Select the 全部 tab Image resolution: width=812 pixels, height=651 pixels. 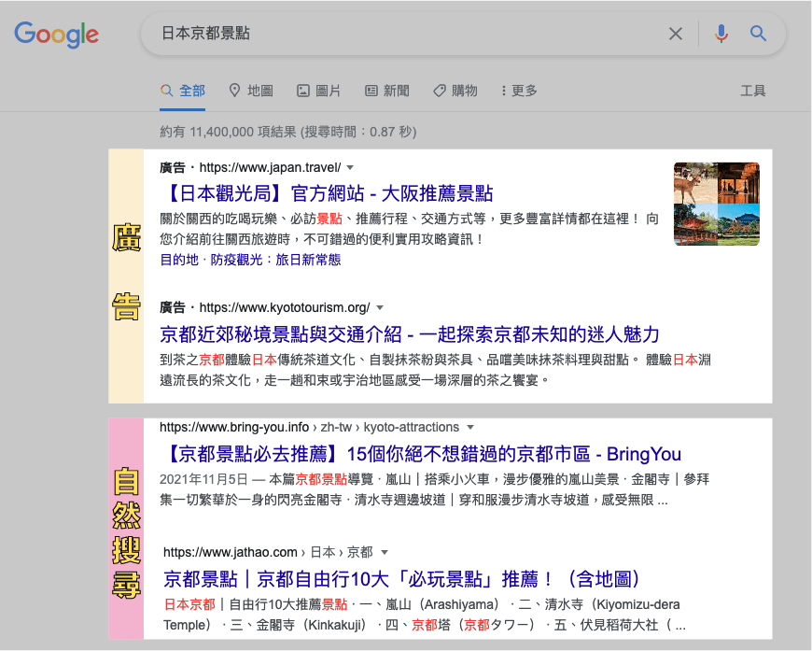pos(183,91)
